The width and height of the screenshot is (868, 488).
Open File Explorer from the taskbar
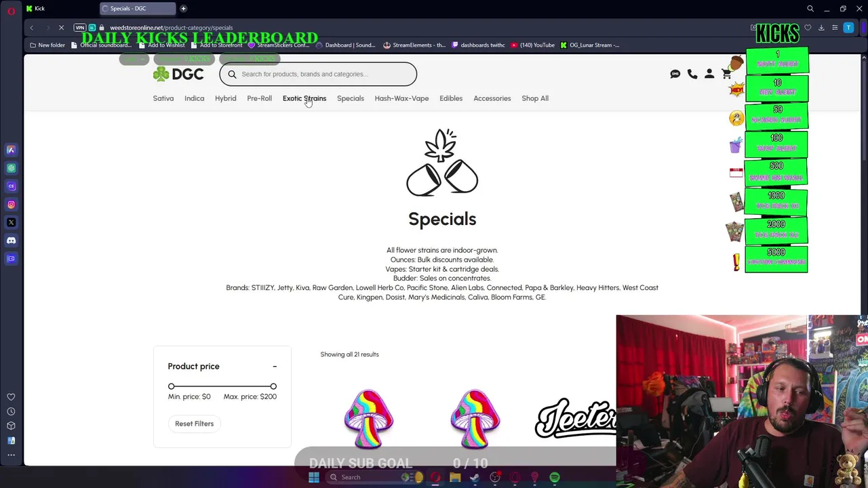pyautogui.click(x=455, y=477)
